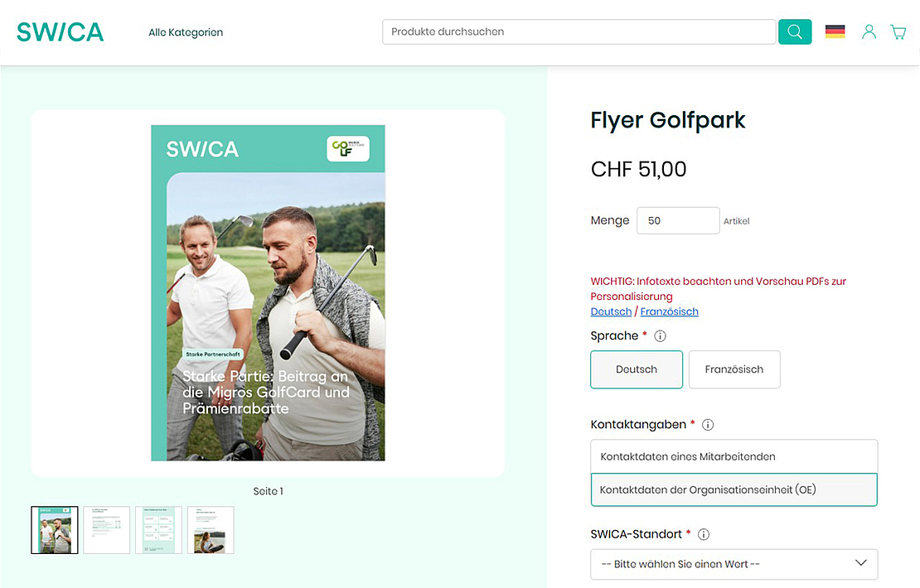Screen dimensions: 920x588
Task: Focus the Produkte durchsuchen search box
Action: (x=579, y=31)
